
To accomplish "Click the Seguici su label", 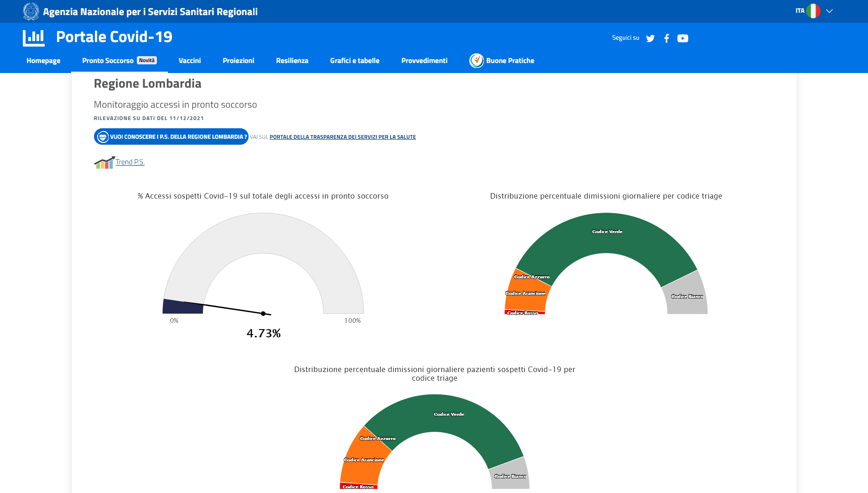I will coord(626,38).
